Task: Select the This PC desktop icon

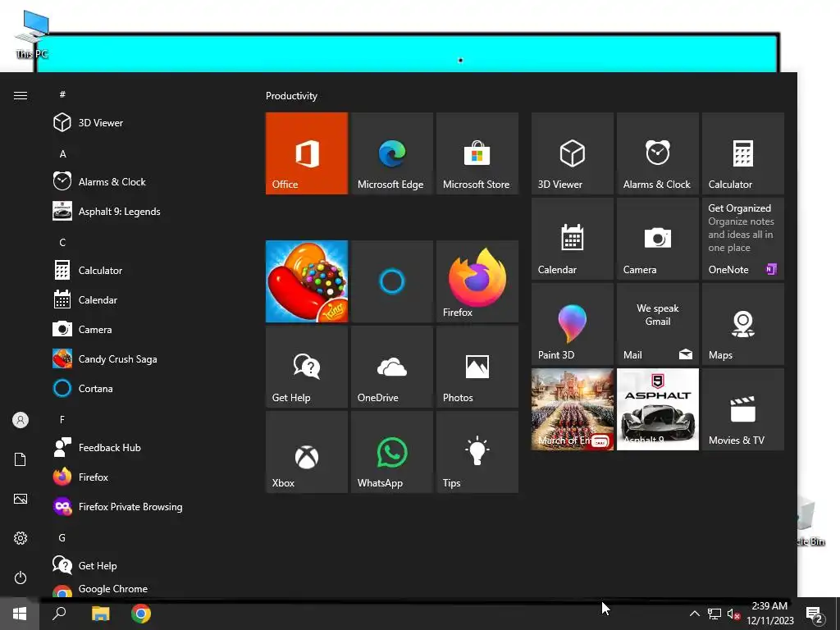Action: [x=32, y=34]
